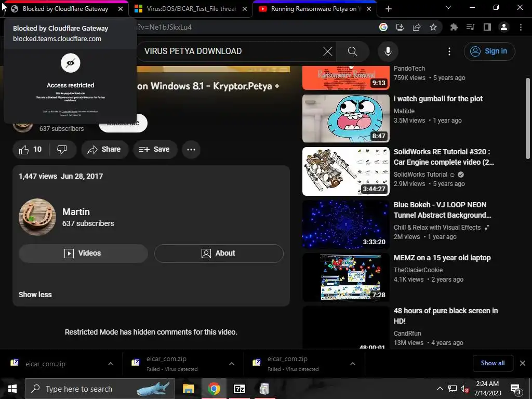Image resolution: width=532 pixels, height=399 pixels.
Task: Click Show all downloads button
Action: tap(493, 363)
